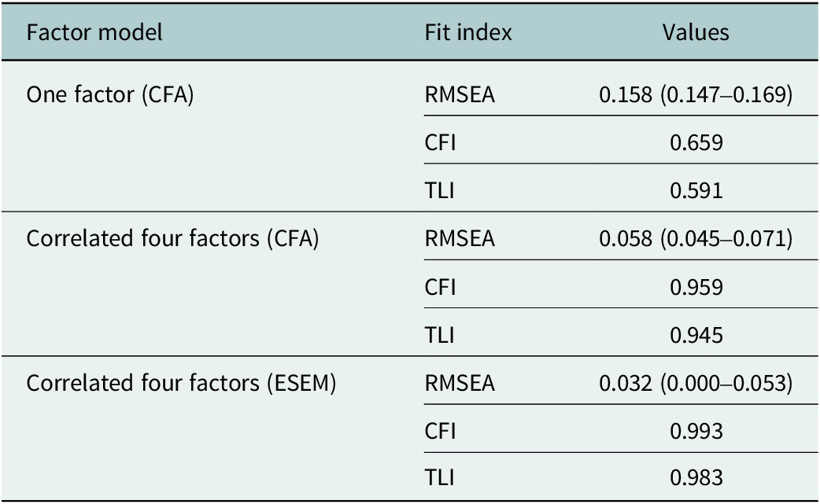Select the TLI label beside value 0.983
Image resolution: width=820 pixels, height=504 pixels.
coord(435,479)
